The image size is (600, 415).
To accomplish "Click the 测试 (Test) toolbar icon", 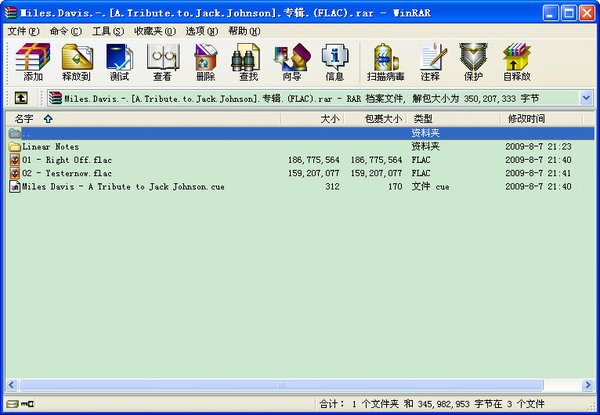I will click(119, 62).
